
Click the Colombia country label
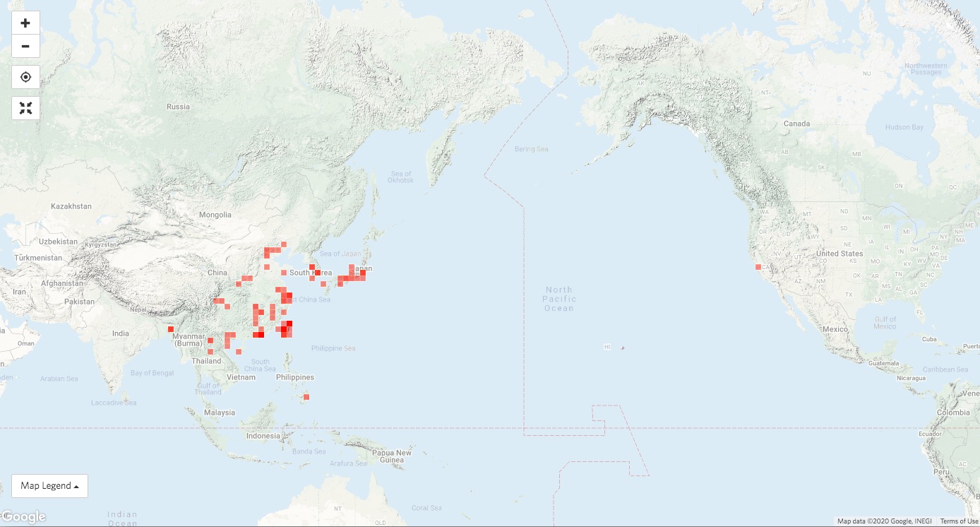point(953,413)
